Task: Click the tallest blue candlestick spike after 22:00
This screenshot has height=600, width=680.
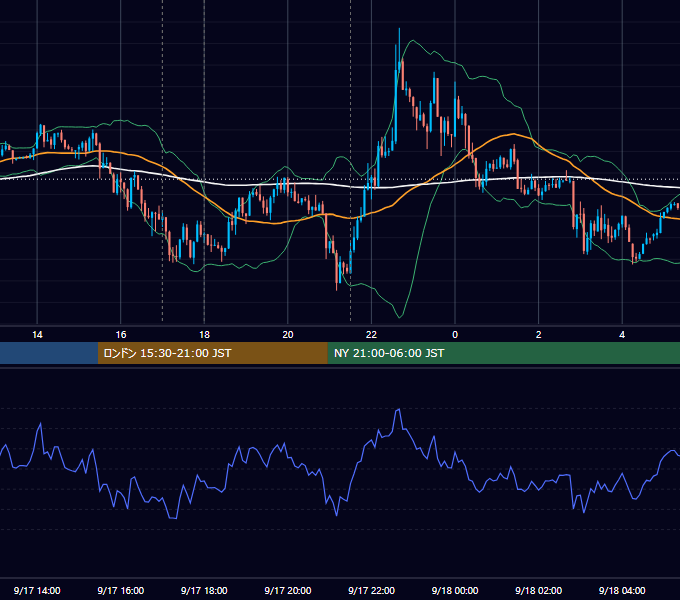Action: click(x=399, y=48)
